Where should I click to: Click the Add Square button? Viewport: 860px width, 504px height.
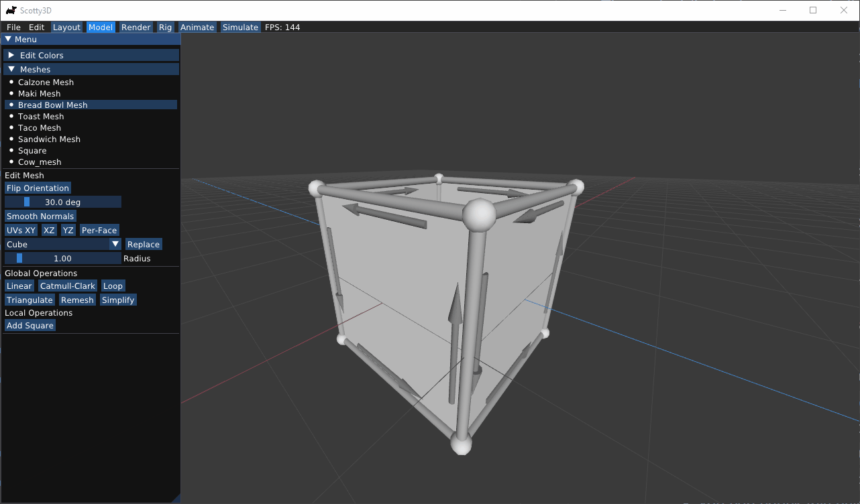[x=30, y=326]
